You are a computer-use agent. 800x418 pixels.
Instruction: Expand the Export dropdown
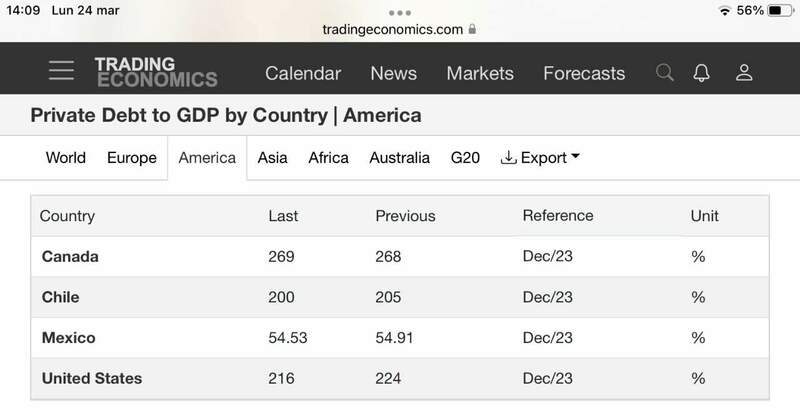(x=540, y=157)
